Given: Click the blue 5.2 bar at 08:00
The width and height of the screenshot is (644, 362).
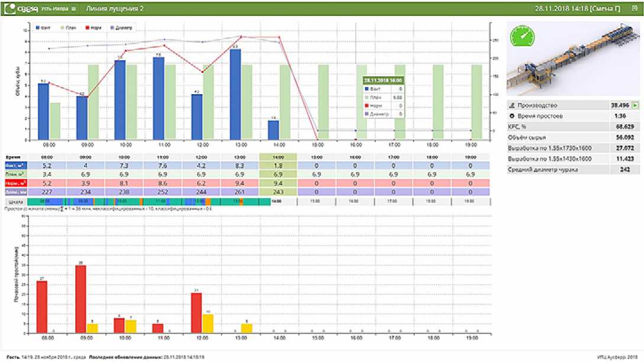Looking at the screenshot, I should (x=43, y=111).
